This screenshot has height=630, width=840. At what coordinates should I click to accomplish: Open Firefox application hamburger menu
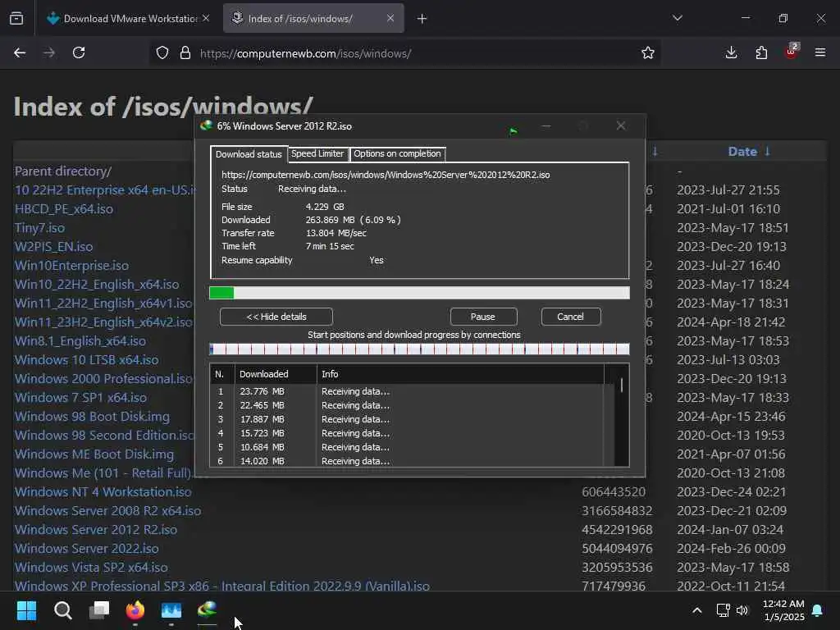(820, 52)
